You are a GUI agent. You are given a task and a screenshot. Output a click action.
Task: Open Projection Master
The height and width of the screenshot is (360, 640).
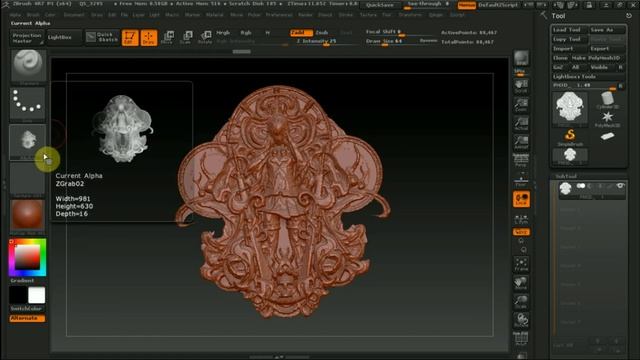coord(27,38)
